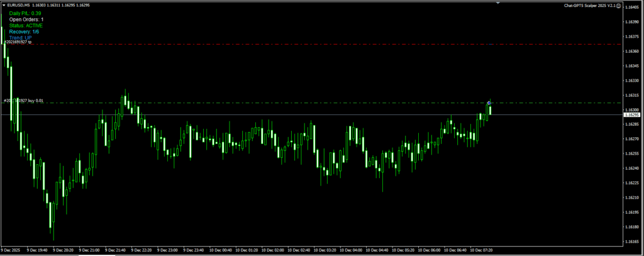The image size is (644, 256).
Task: Click the 1.16360 level on price scale
Action: [632, 51]
